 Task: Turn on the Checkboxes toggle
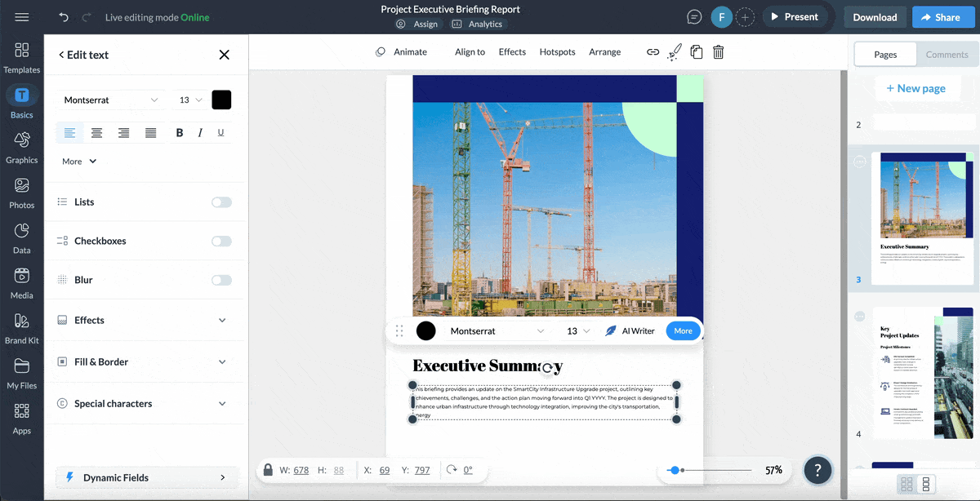(221, 242)
